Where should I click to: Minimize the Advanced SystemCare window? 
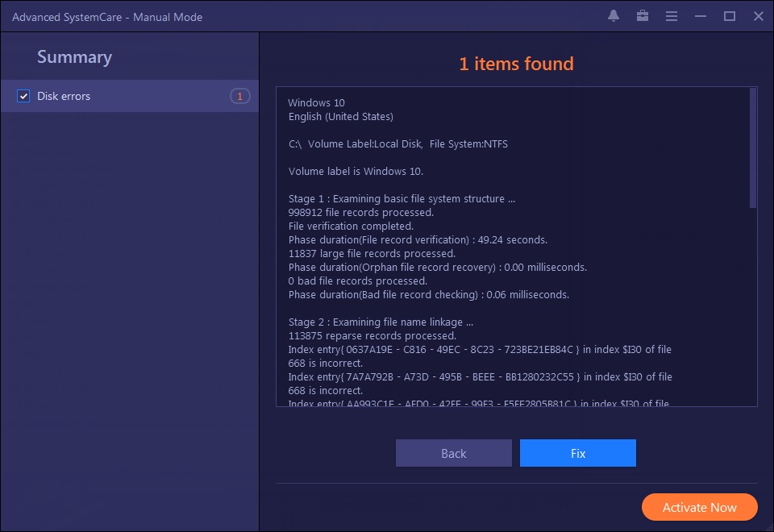pos(701,16)
